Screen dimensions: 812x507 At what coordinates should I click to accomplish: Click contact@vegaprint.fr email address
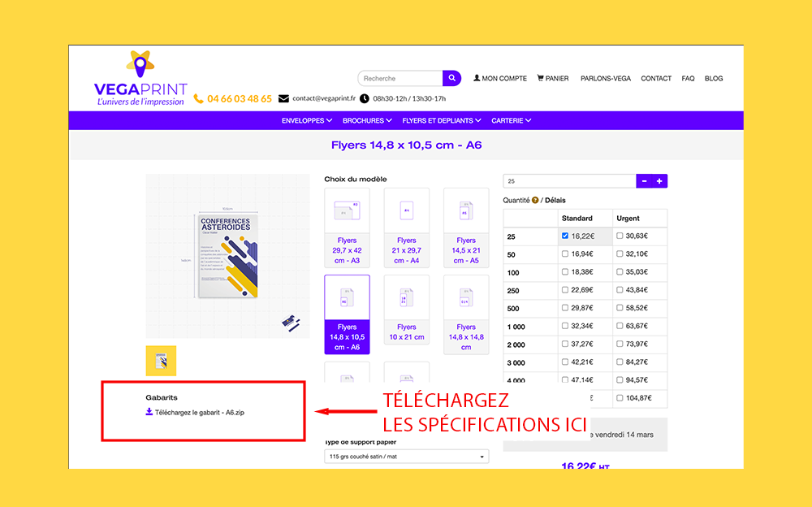coord(324,98)
